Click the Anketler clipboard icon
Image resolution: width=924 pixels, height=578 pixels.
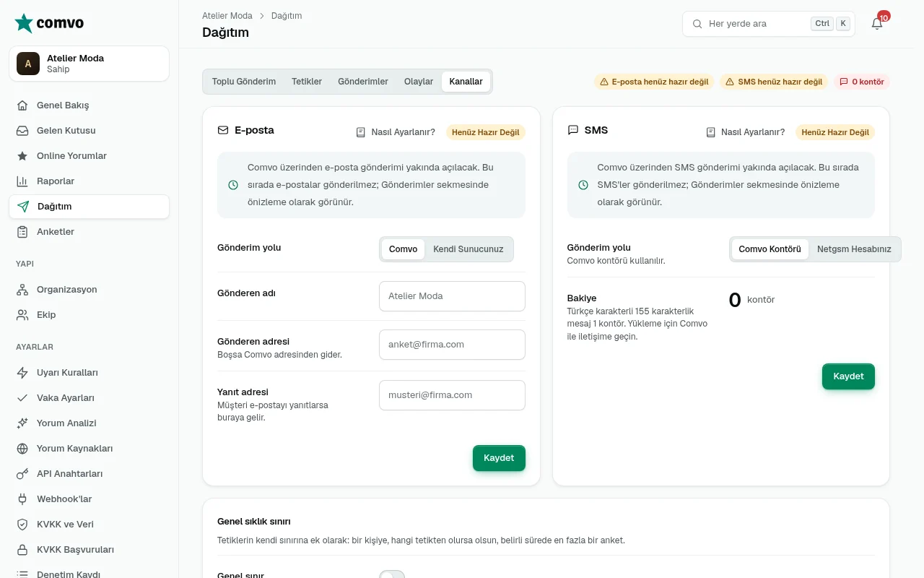[x=22, y=232]
